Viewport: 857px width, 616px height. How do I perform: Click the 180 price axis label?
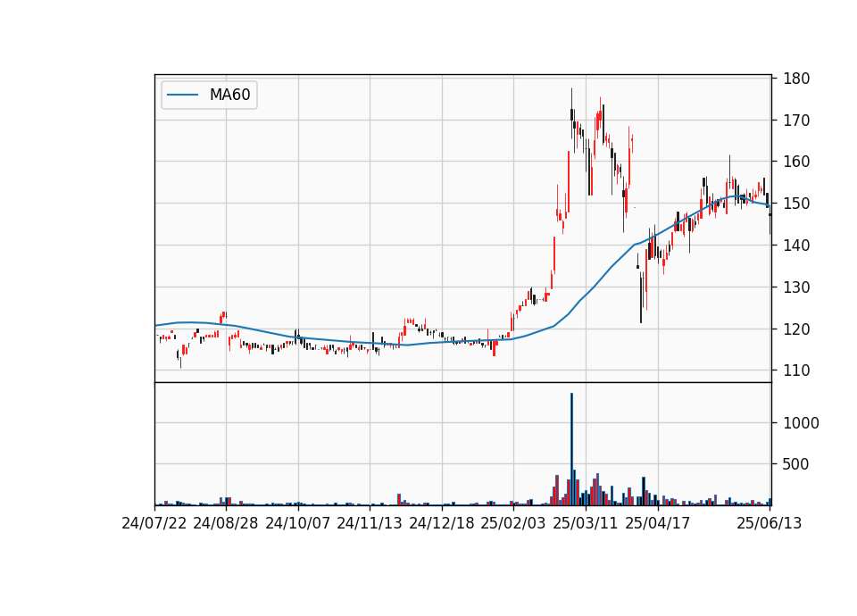point(796,79)
